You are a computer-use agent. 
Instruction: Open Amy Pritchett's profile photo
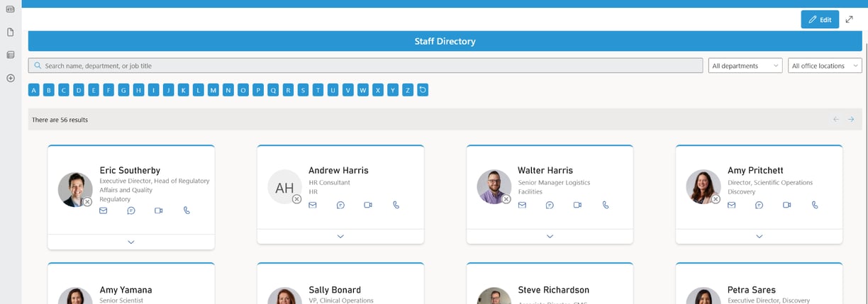[x=703, y=187]
